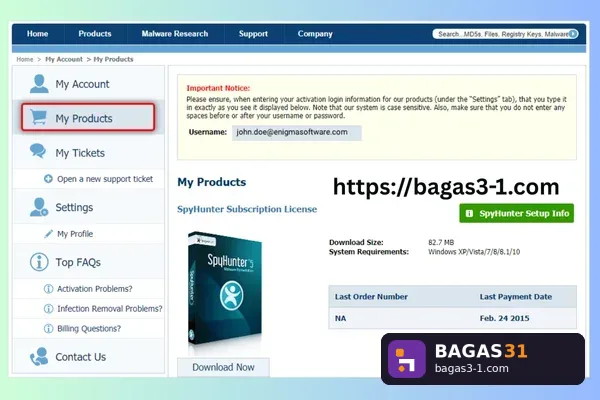Click the 82.7 MB download size value
The height and width of the screenshot is (400, 600).
click(x=441, y=242)
